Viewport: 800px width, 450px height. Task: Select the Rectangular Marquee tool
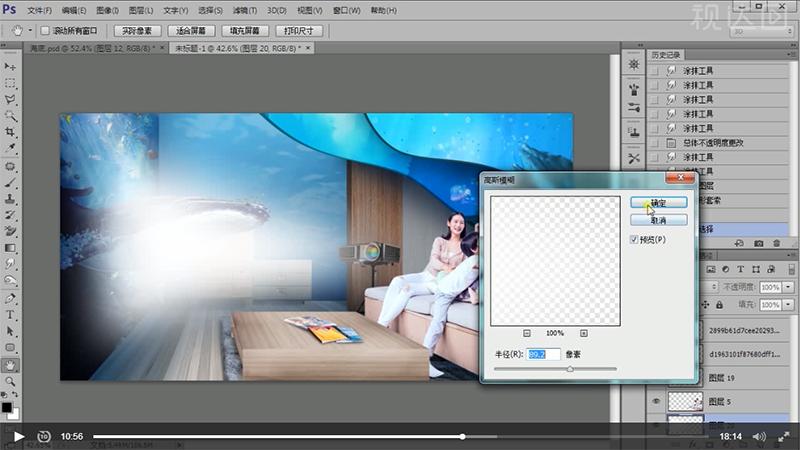pos(10,83)
